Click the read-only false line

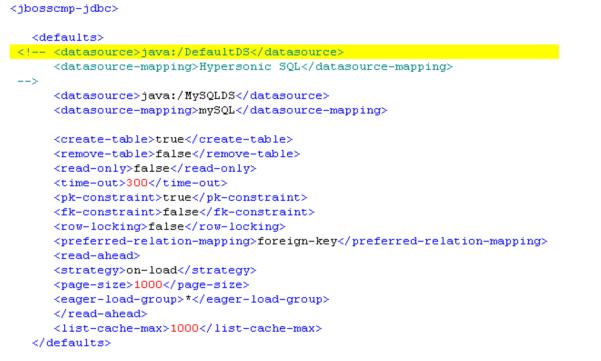155,169
